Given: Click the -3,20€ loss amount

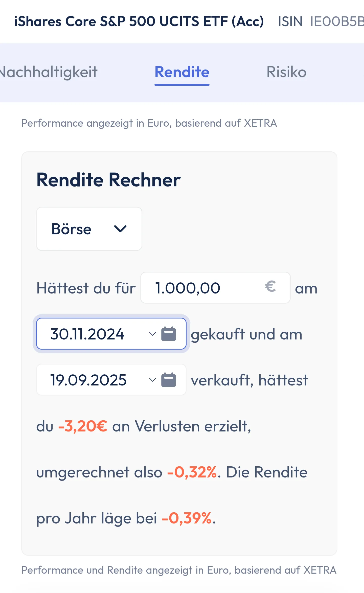Looking at the screenshot, I should click(x=83, y=426).
